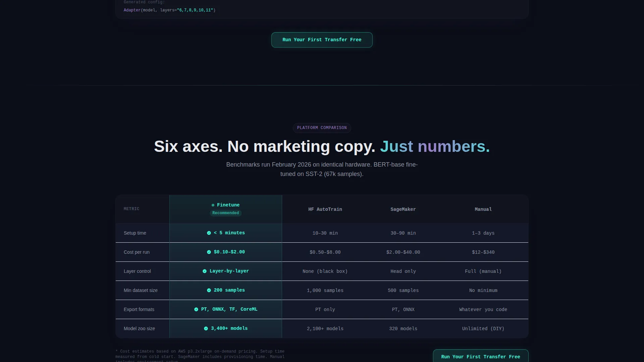Click the '$2.00–$40.00' cell
Screen dimensions: 644x362
(x=403, y=252)
